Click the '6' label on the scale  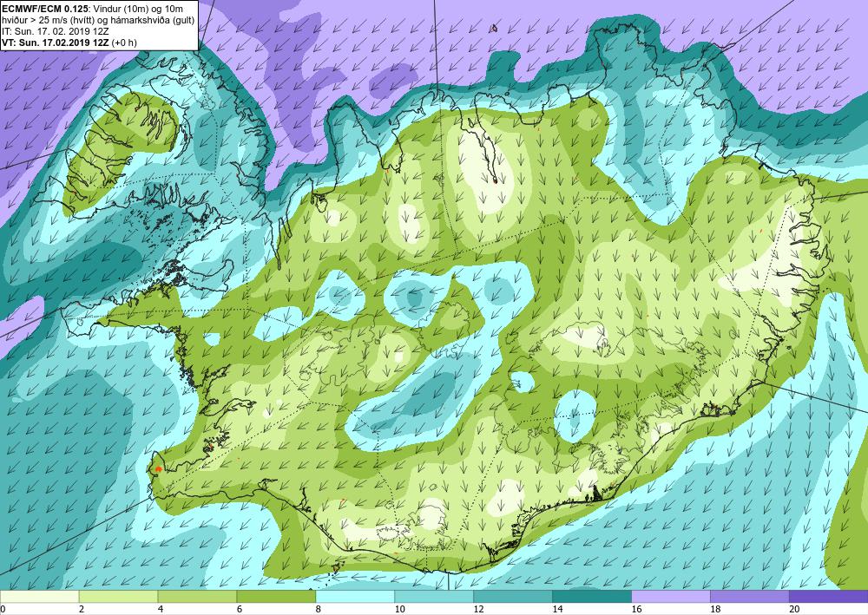[240, 609]
